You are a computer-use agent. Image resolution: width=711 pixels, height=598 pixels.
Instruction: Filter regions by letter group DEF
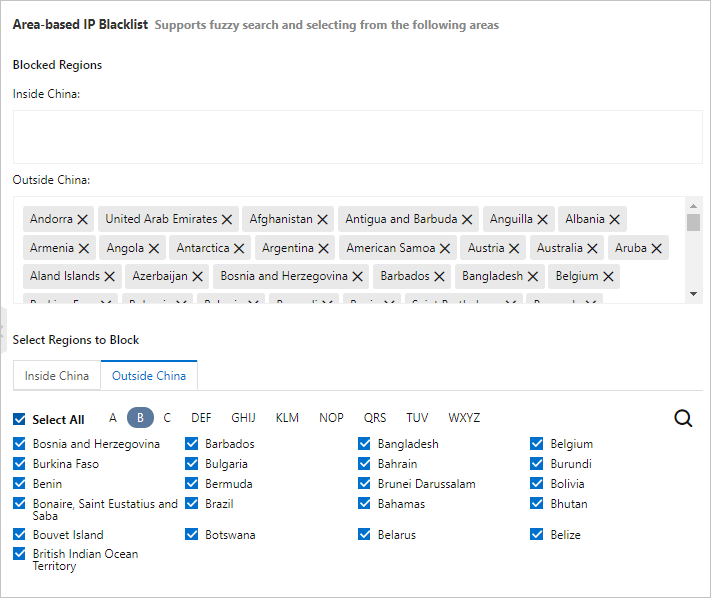click(201, 418)
